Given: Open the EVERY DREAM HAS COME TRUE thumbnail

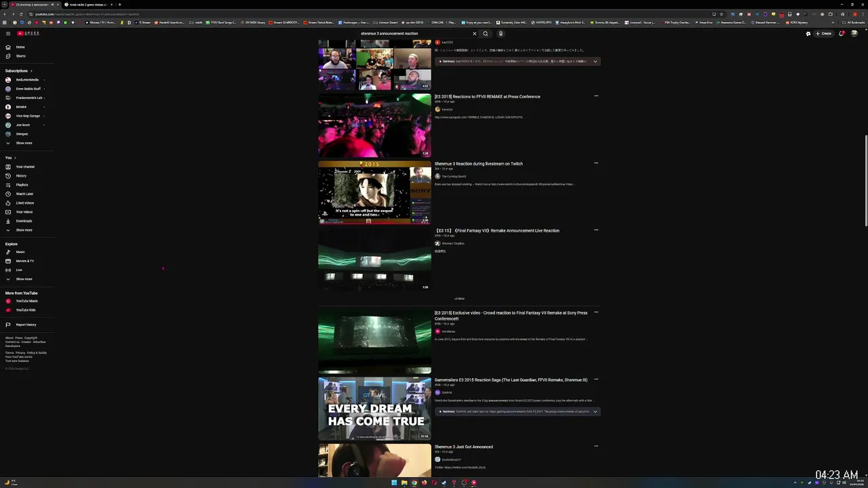Looking at the screenshot, I should pyautogui.click(x=374, y=409).
